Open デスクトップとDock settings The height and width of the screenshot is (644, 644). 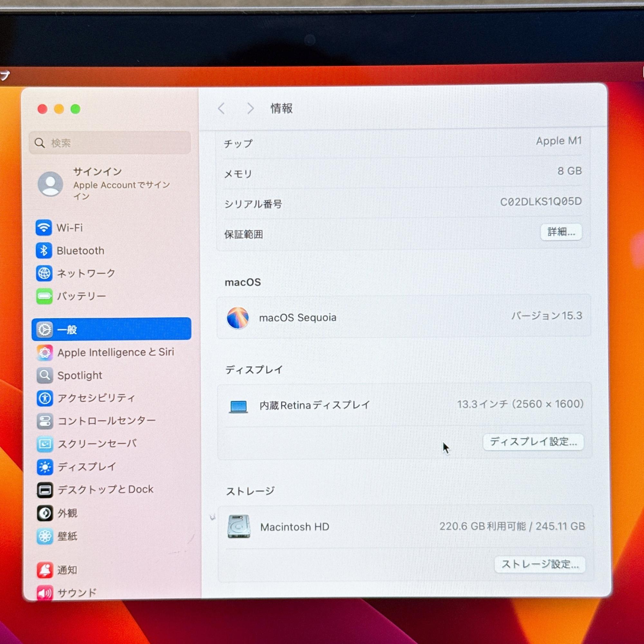click(105, 489)
